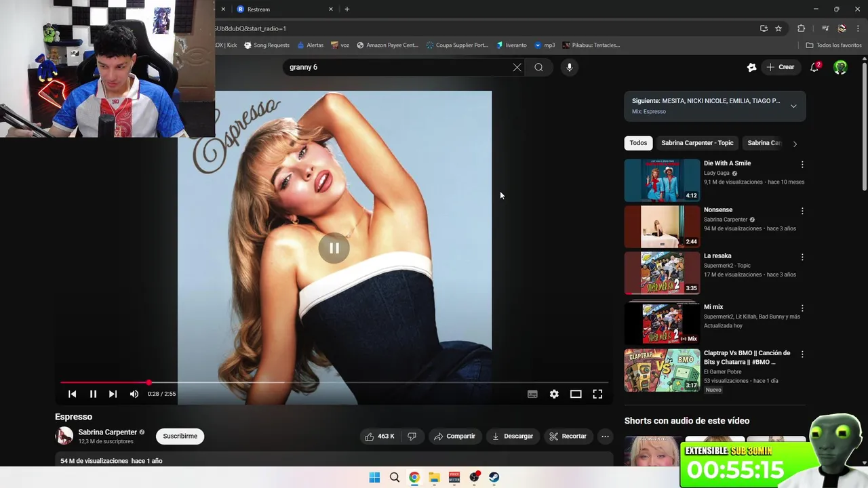Image resolution: width=868 pixels, height=488 pixels.
Task: Open Song Requests bookmark
Action: [267, 45]
